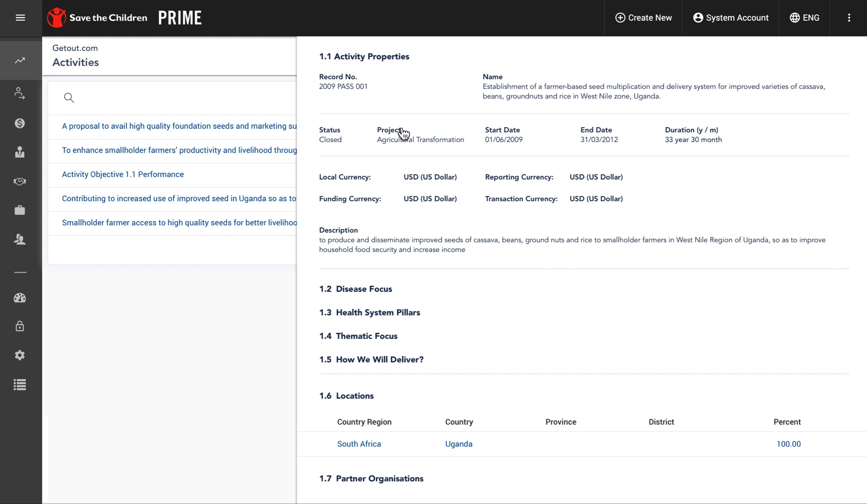Click the activity description paragraph

pyautogui.click(x=572, y=245)
